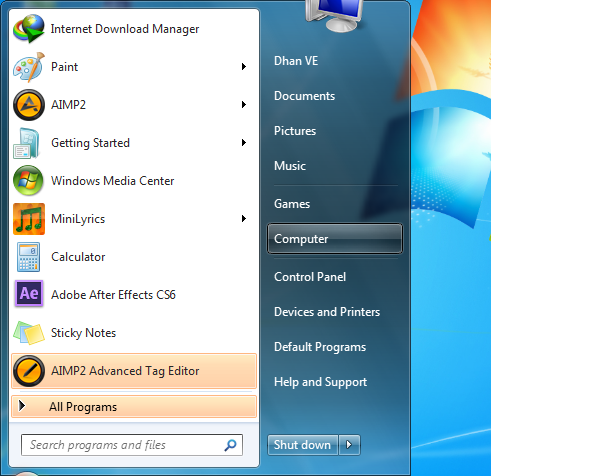The height and width of the screenshot is (476, 614).
Task: Select Adobe After Effects CS6 label
Action: point(113,295)
